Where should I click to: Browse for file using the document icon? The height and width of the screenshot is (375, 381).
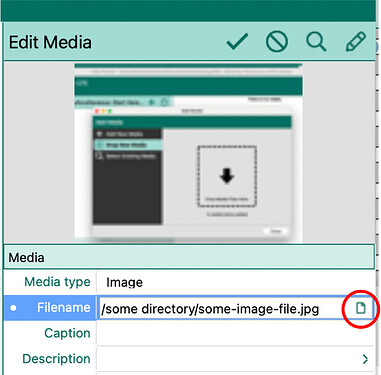pyautogui.click(x=360, y=308)
